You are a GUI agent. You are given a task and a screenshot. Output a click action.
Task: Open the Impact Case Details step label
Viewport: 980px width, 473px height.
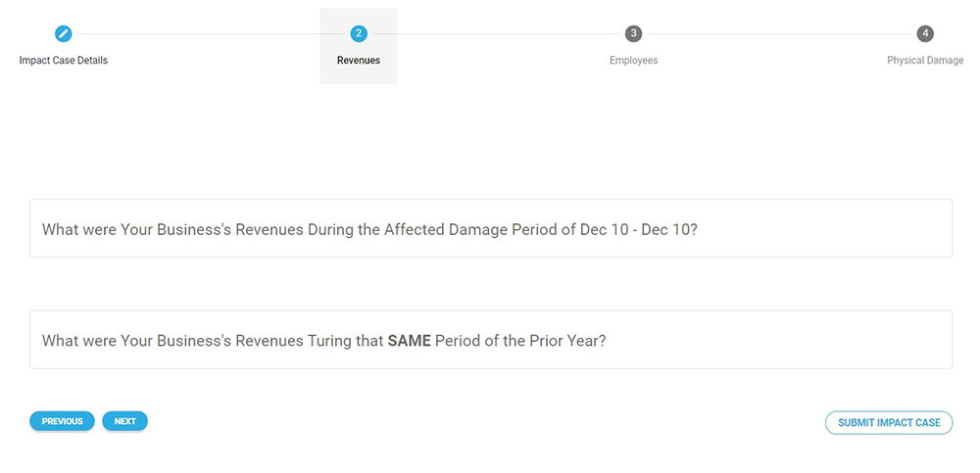click(x=64, y=61)
